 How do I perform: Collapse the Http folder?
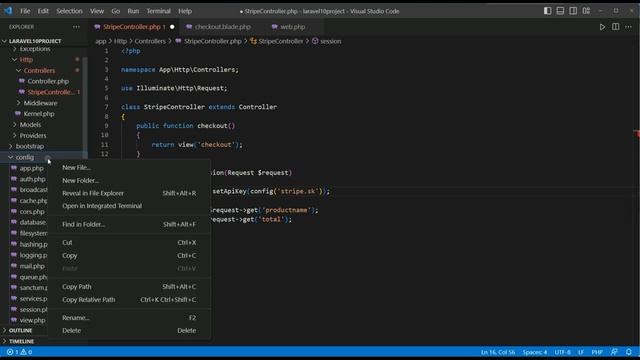tap(26, 60)
